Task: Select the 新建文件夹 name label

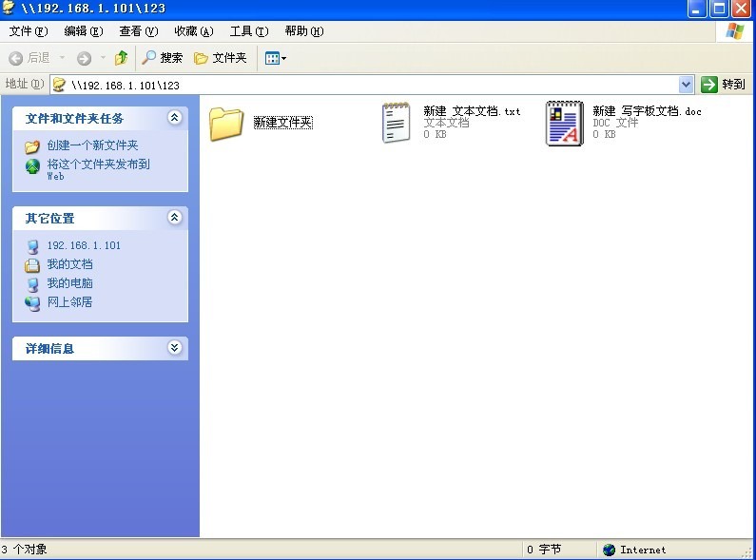Action: pyautogui.click(x=283, y=123)
